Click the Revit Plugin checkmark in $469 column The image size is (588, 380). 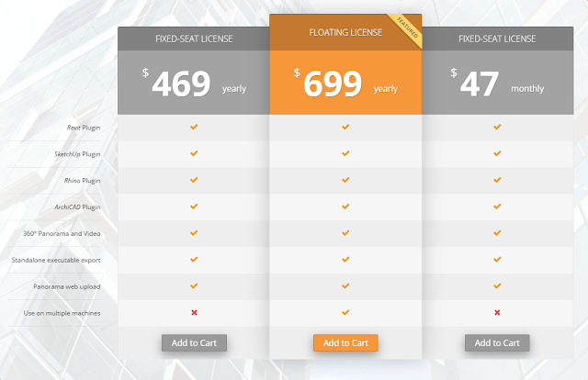tap(194, 127)
